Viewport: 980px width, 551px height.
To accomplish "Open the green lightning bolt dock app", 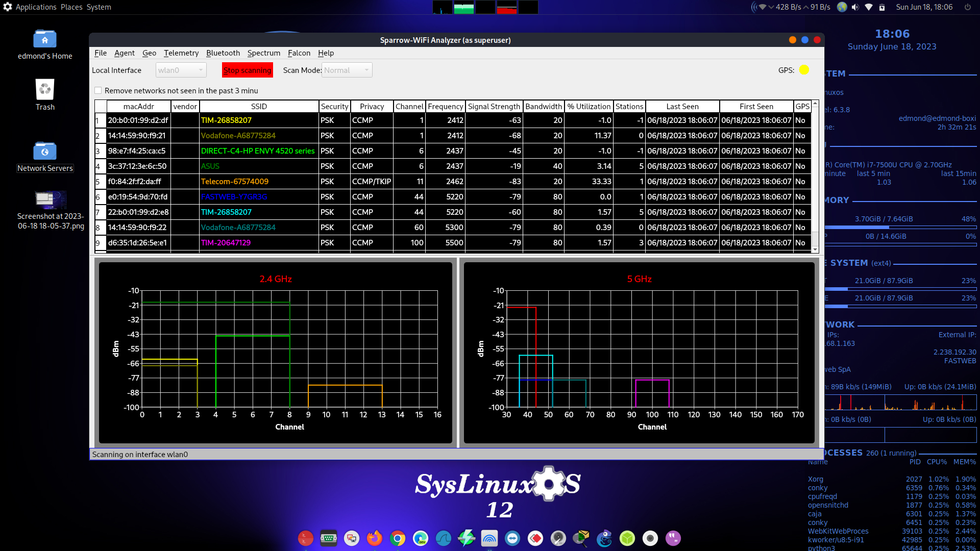I will pos(467,538).
